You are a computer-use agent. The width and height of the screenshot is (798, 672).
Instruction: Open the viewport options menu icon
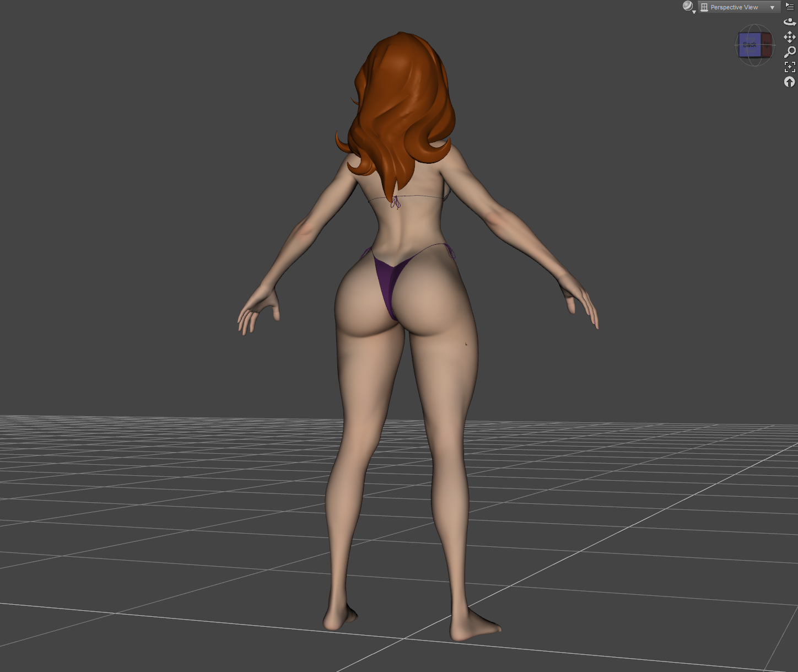pos(790,7)
